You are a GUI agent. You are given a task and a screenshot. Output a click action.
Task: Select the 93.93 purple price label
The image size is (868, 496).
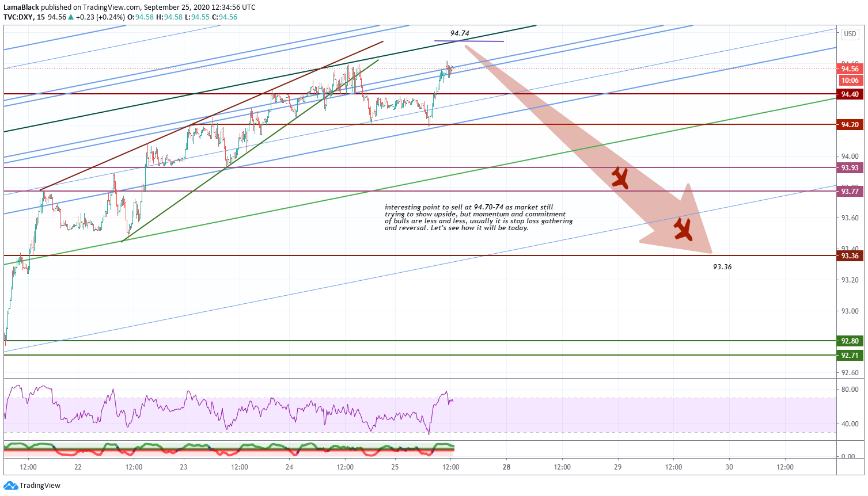[850, 168]
